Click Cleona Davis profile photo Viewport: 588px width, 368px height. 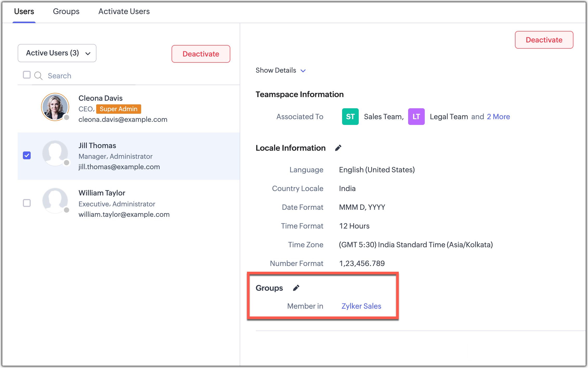pyautogui.click(x=55, y=107)
